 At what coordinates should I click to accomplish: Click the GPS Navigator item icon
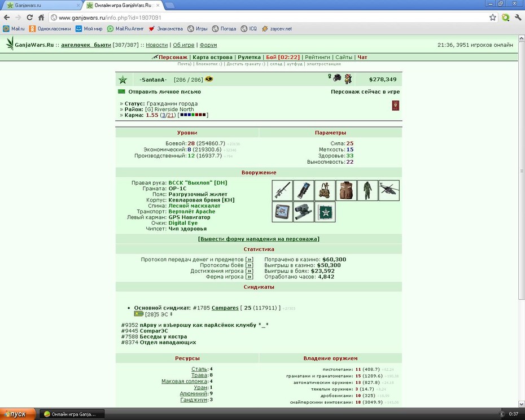pyautogui.click(x=282, y=212)
